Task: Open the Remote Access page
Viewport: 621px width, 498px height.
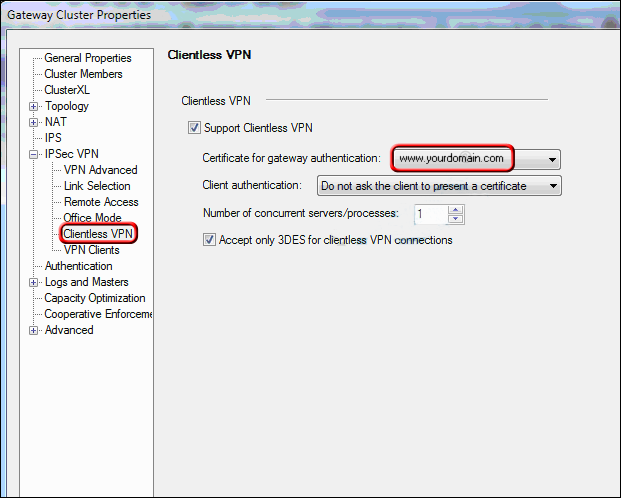Action: pyautogui.click(x=101, y=202)
